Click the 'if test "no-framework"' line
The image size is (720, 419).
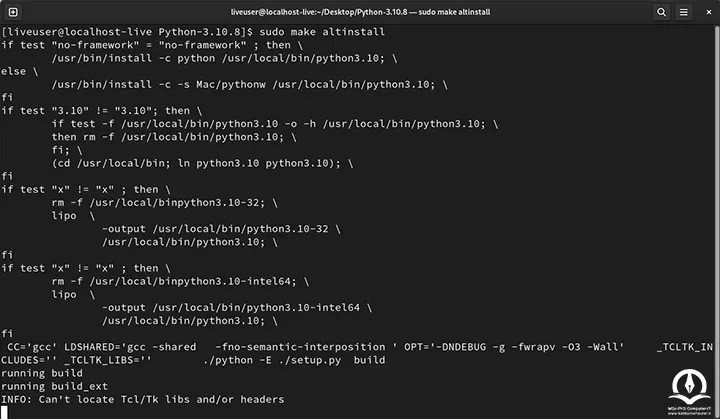[152, 45]
